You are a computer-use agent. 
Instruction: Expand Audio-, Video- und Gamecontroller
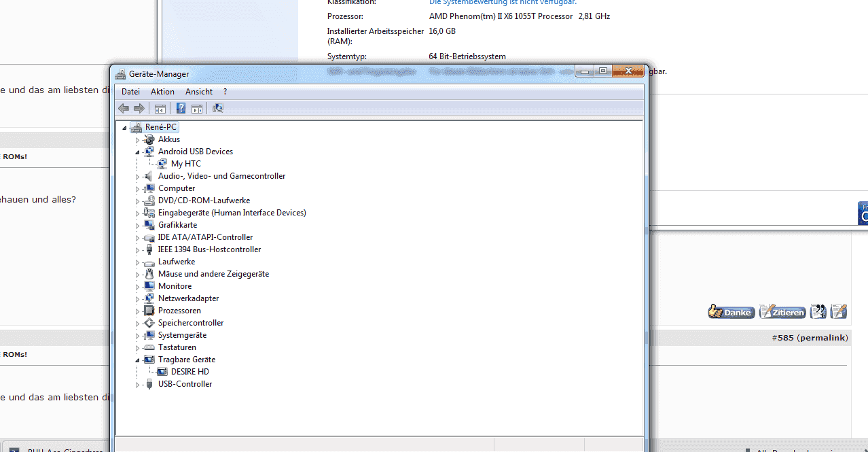pyautogui.click(x=137, y=177)
